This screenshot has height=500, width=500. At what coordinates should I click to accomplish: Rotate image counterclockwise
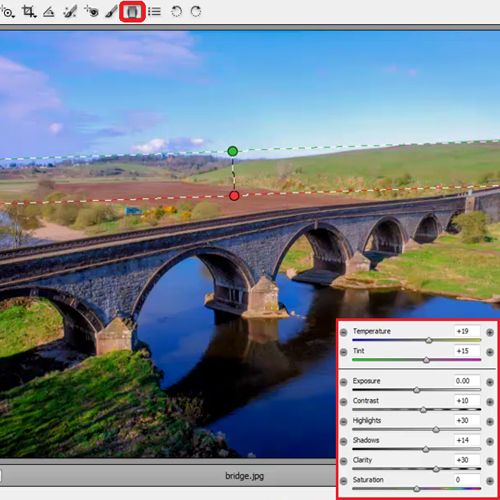176,12
